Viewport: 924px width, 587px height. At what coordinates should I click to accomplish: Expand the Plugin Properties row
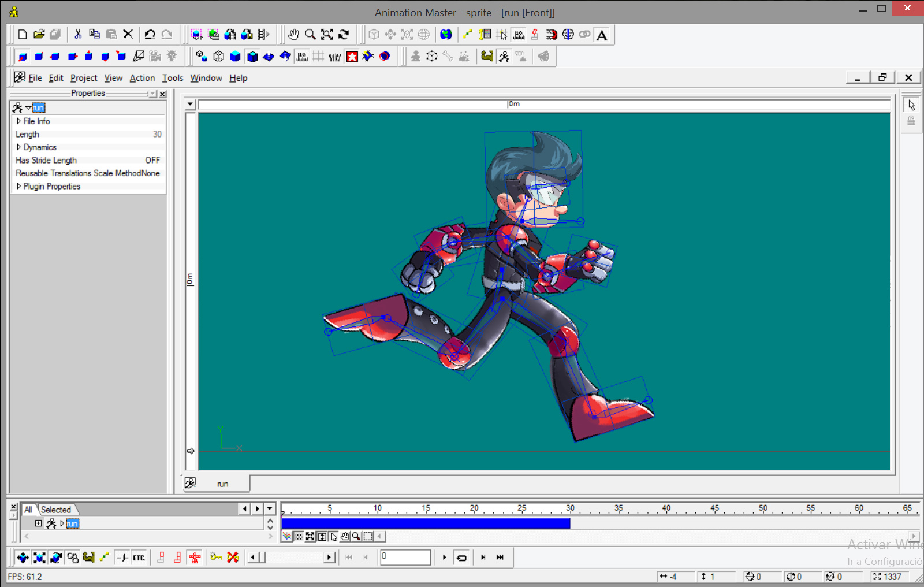pos(19,186)
